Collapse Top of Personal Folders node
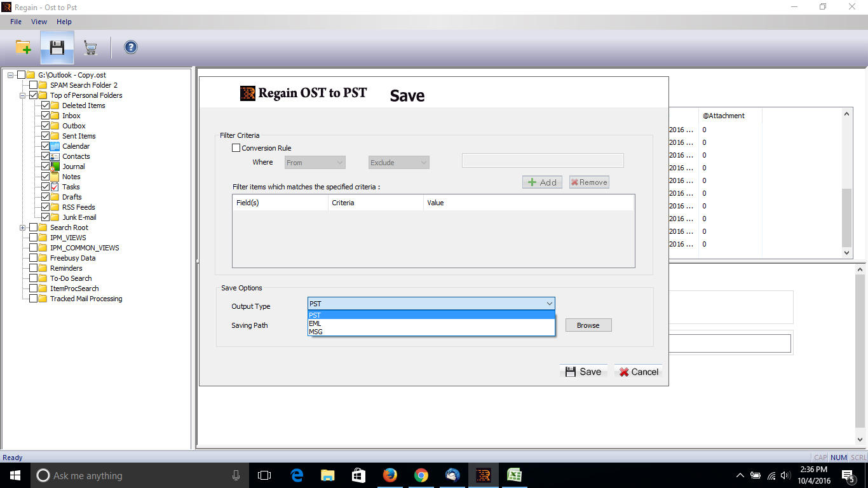Image resolution: width=868 pixels, height=488 pixels. tap(23, 95)
